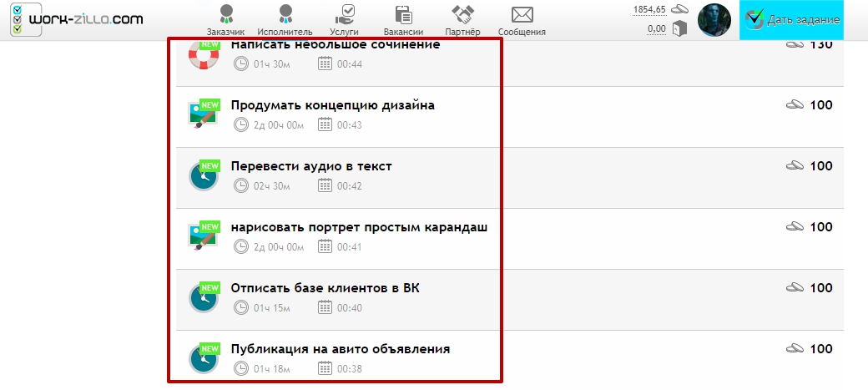The width and height of the screenshot is (868, 390).
Task: Click the 1854,65 account balance
Action: point(649,9)
